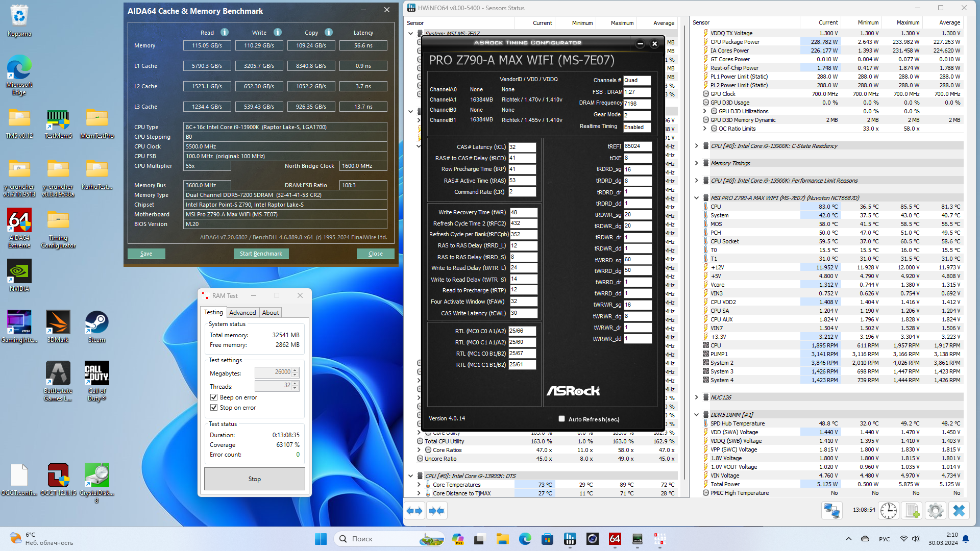
Task: Open the notification bell in system tray
Action: click(x=966, y=539)
